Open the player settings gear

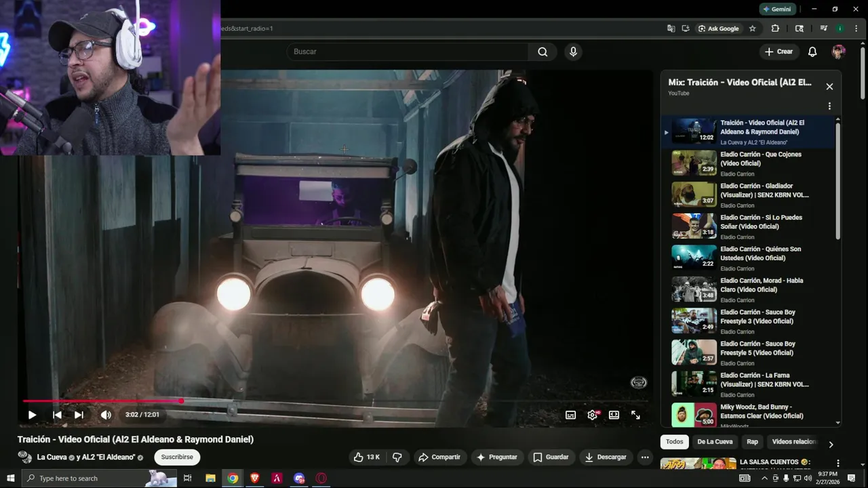(x=593, y=415)
